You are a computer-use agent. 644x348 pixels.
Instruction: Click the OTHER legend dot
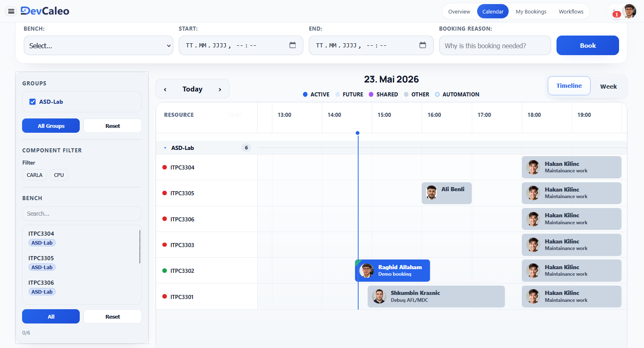pos(406,94)
